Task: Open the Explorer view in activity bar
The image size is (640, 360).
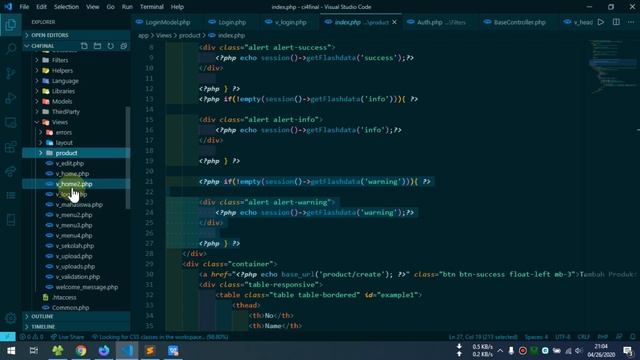Action: (11, 25)
